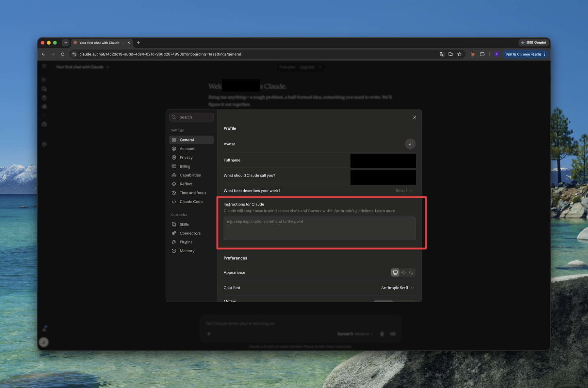Open Time and focus settings
588x388 pixels.
pos(191,193)
